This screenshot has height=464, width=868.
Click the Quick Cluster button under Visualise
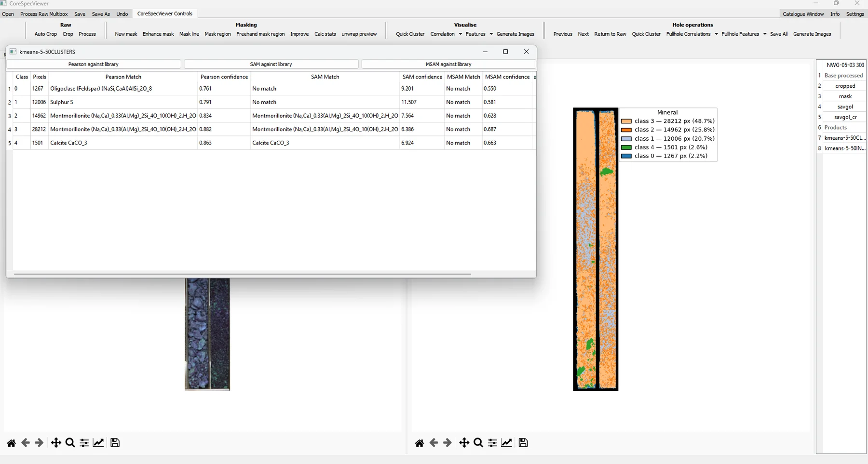410,34
